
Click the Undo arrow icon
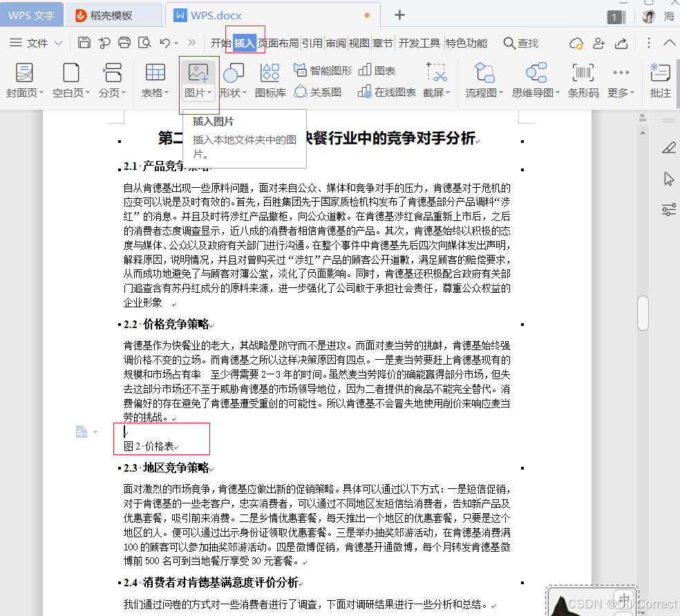tap(164, 43)
